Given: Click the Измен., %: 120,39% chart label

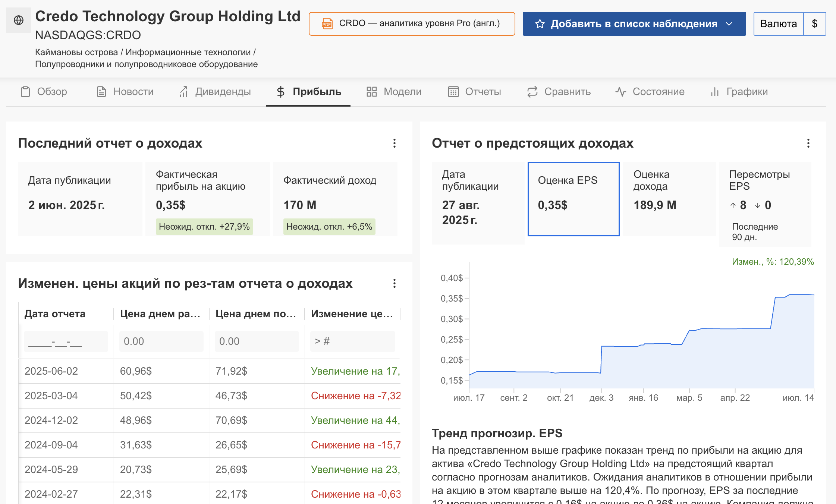Looking at the screenshot, I should (773, 262).
